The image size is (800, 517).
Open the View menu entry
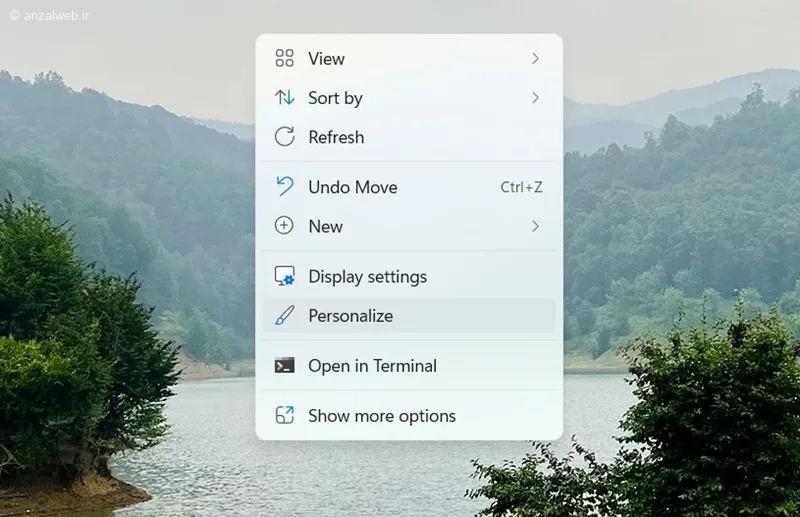click(x=409, y=59)
